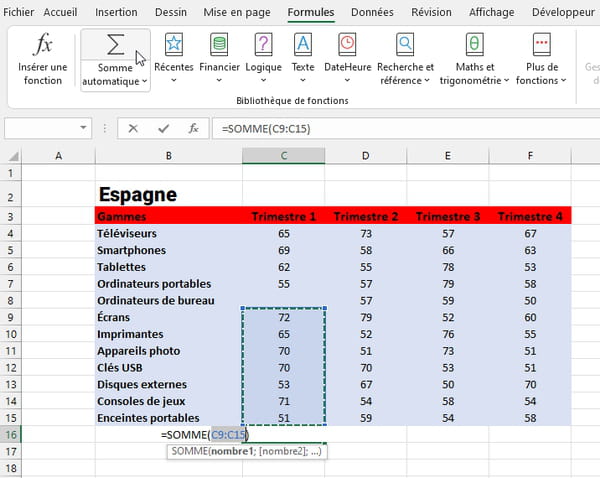Switch to the Développeur tab
This screenshot has width=600, height=478.
point(563,12)
